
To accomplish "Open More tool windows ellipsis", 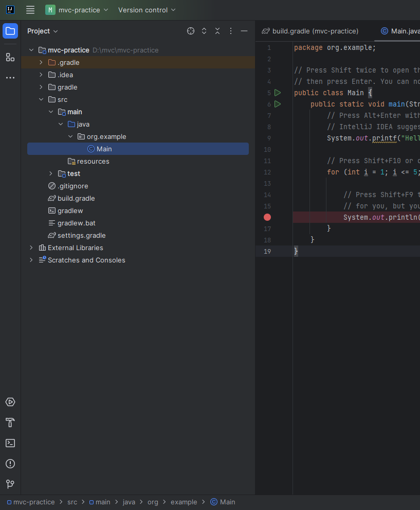I will coord(10,78).
